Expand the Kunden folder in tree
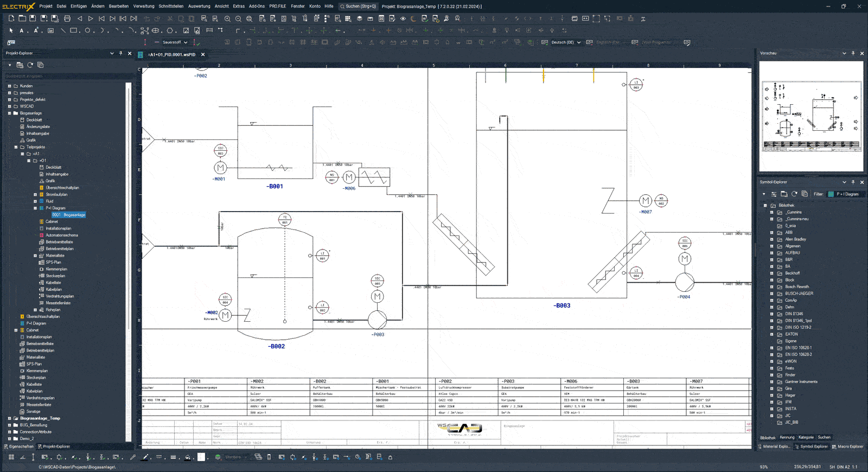868x472 pixels. 9,86
